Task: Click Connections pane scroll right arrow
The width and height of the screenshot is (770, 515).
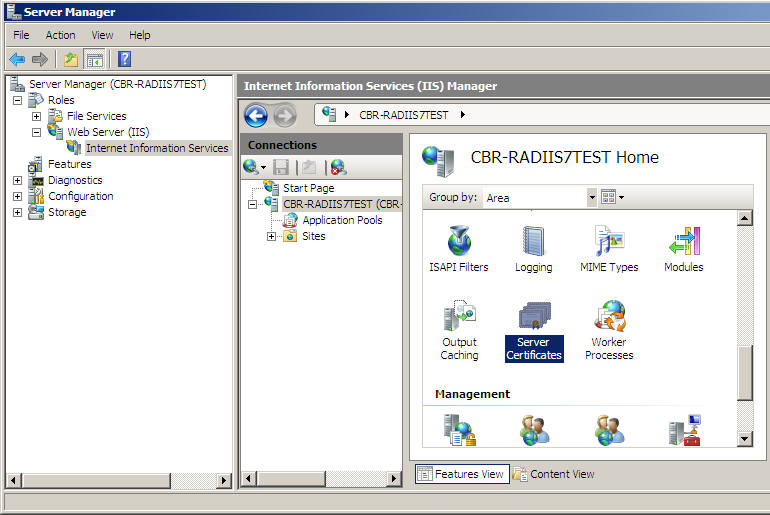Action: (393, 478)
